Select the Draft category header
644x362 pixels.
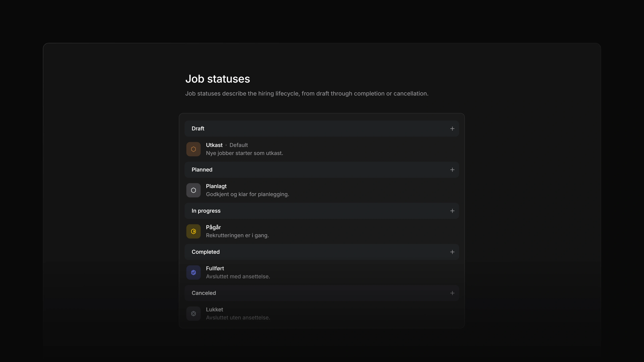(x=322, y=129)
